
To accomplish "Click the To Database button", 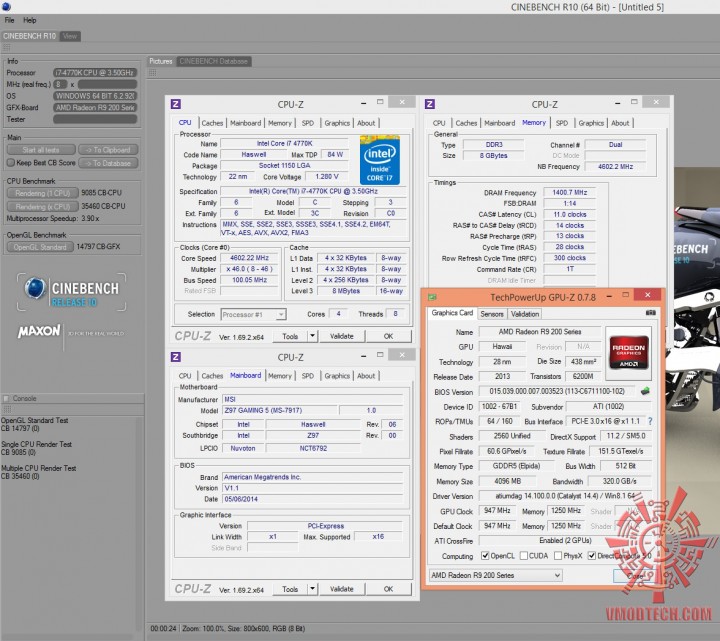I will tap(108, 163).
